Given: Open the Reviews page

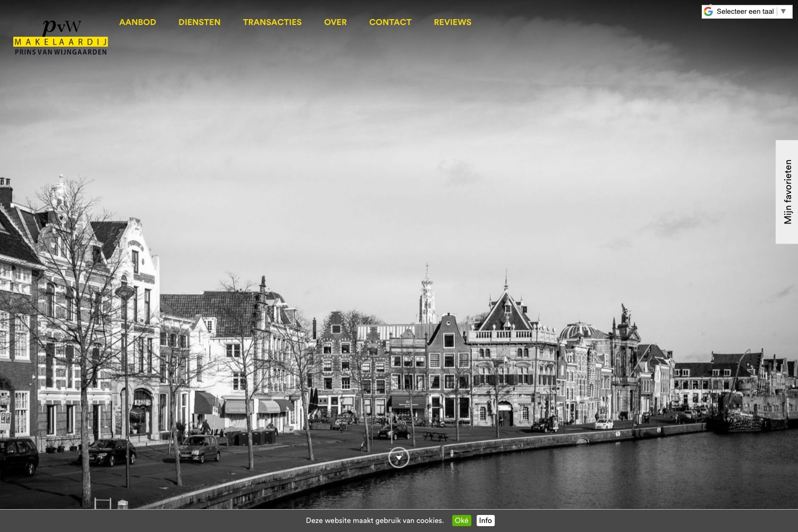Looking at the screenshot, I should 453,22.
